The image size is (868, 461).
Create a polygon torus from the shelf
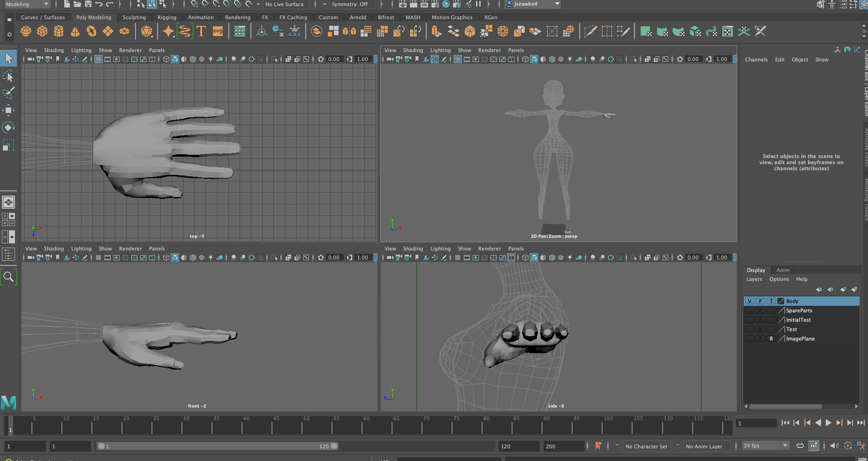pyautogui.click(x=91, y=31)
